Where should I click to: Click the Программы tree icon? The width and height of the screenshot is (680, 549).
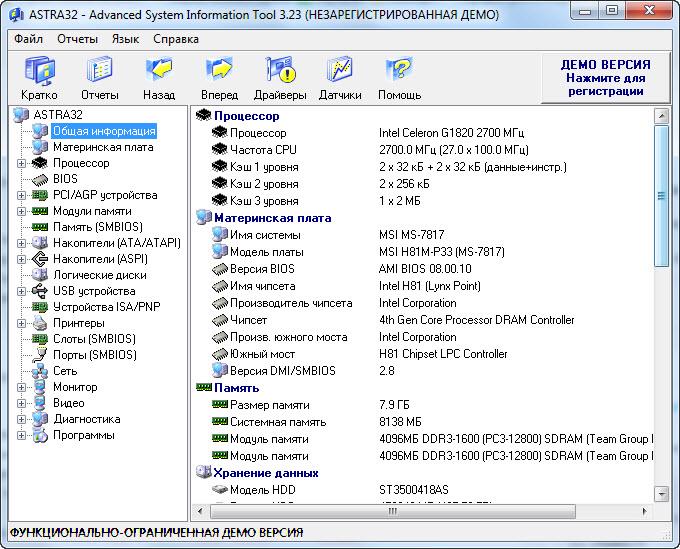point(39,435)
